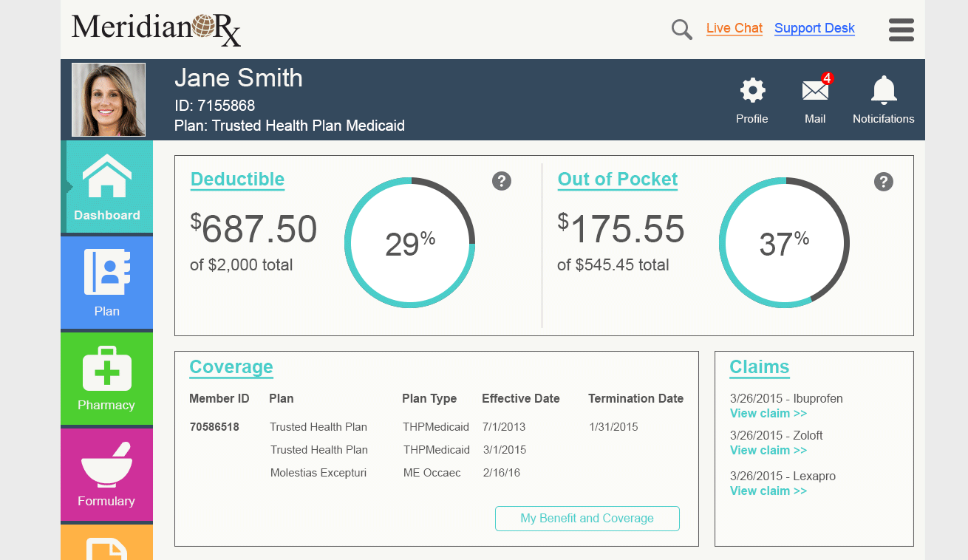Open the hamburger menu

[901, 30]
